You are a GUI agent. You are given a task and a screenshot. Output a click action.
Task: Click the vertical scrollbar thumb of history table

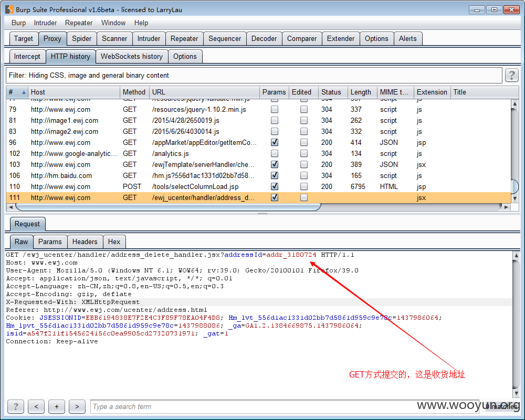click(514, 186)
